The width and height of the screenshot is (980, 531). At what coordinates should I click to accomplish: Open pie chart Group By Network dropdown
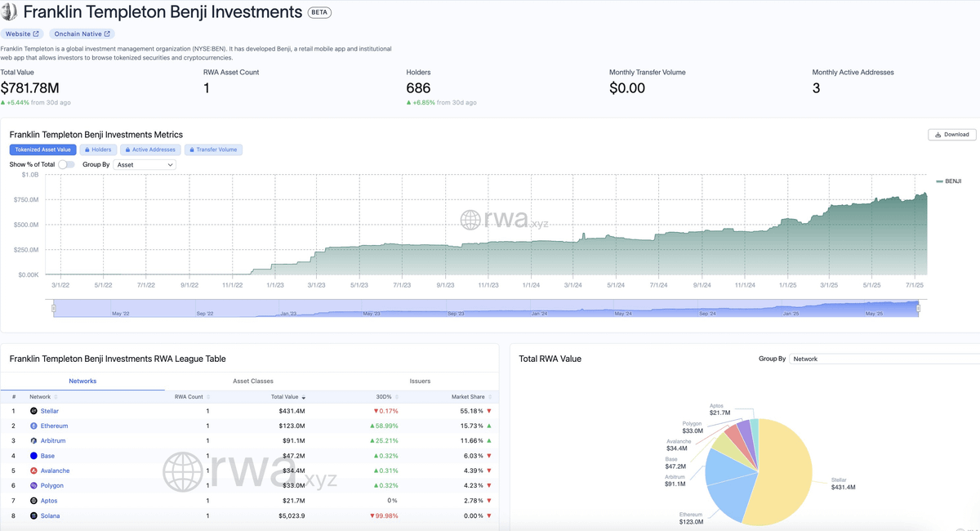[x=884, y=359]
